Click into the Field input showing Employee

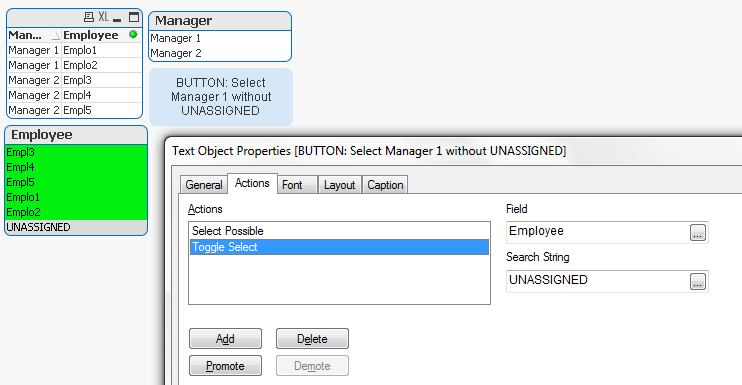pos(598,232)
